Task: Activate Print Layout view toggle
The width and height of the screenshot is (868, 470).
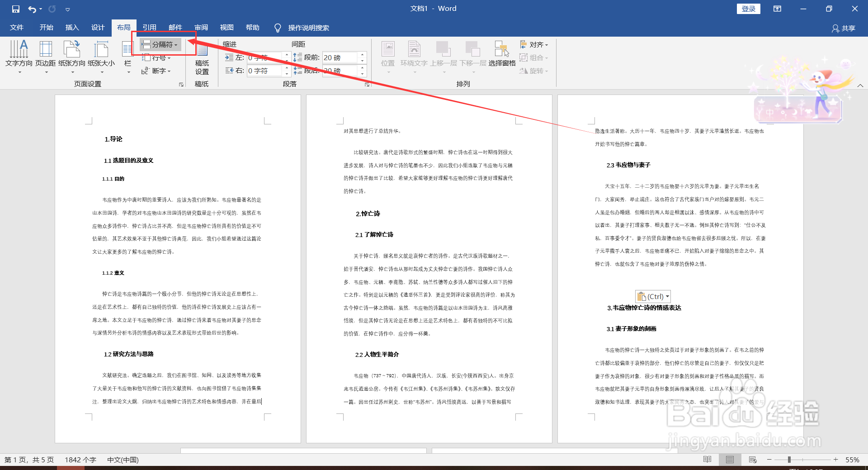Action: click(x=730, y=460)
